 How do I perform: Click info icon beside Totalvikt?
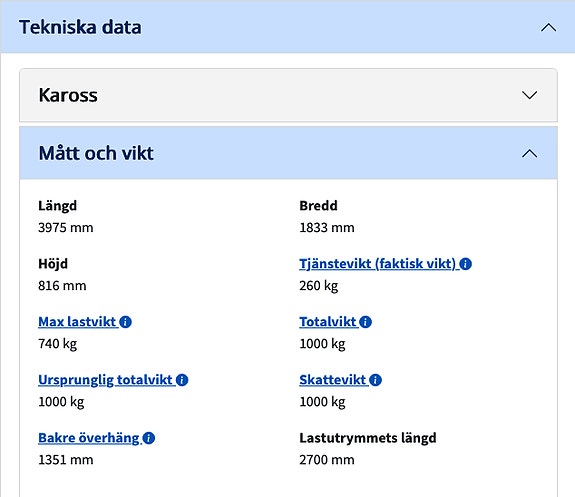coord(365,322)
